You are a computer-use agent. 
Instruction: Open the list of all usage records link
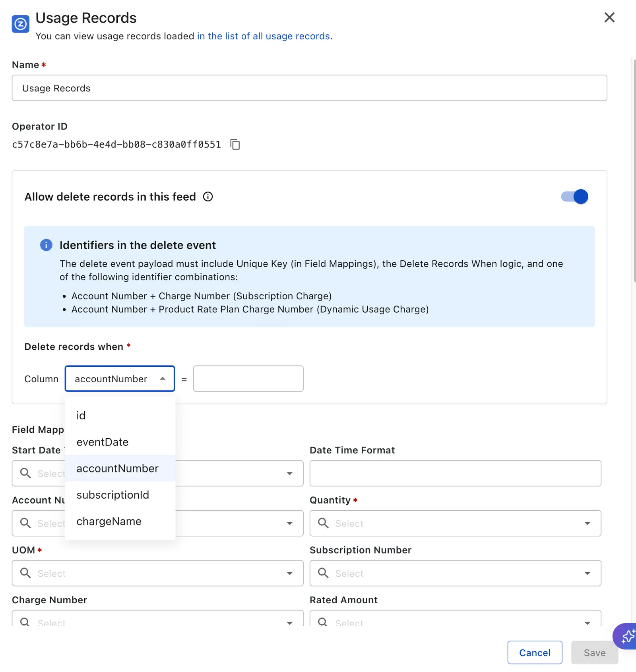coord(264,36)
